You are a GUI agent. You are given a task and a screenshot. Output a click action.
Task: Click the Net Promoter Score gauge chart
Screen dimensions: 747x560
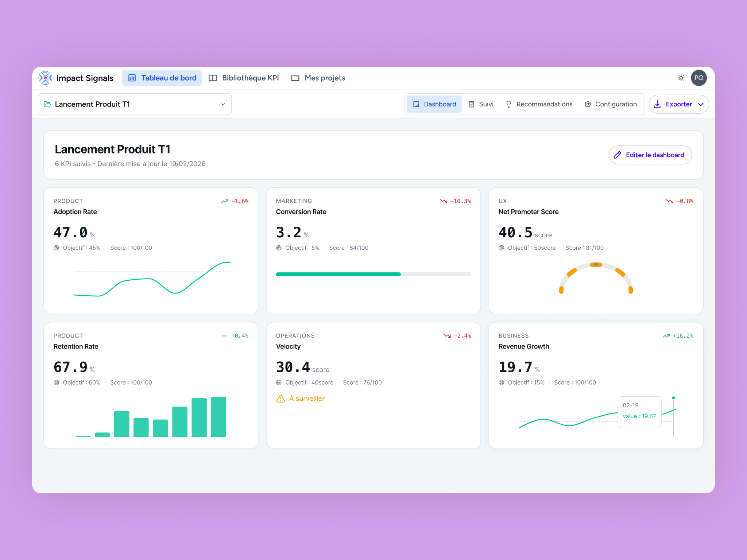[x=596, y=278]
